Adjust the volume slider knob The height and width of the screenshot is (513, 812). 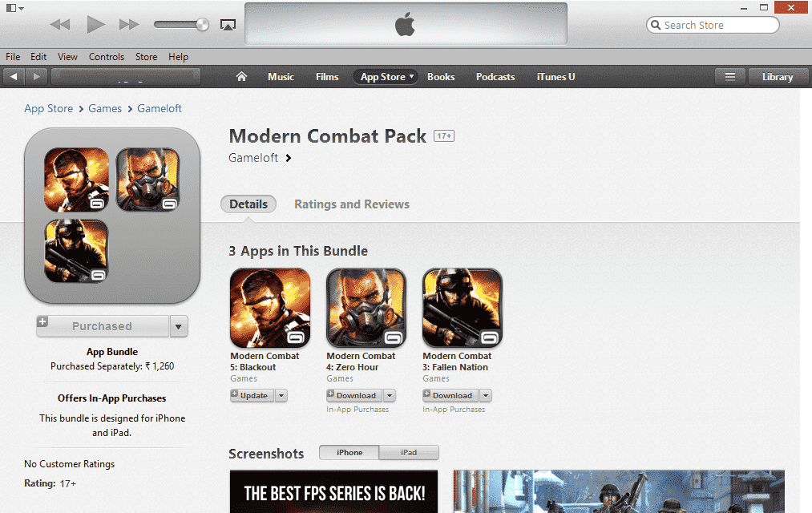pyautogui.click(x=203, y=24)
